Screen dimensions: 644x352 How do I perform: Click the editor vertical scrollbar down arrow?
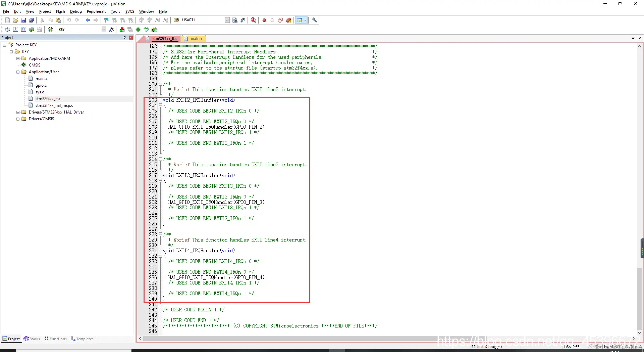tap(640, 333)
